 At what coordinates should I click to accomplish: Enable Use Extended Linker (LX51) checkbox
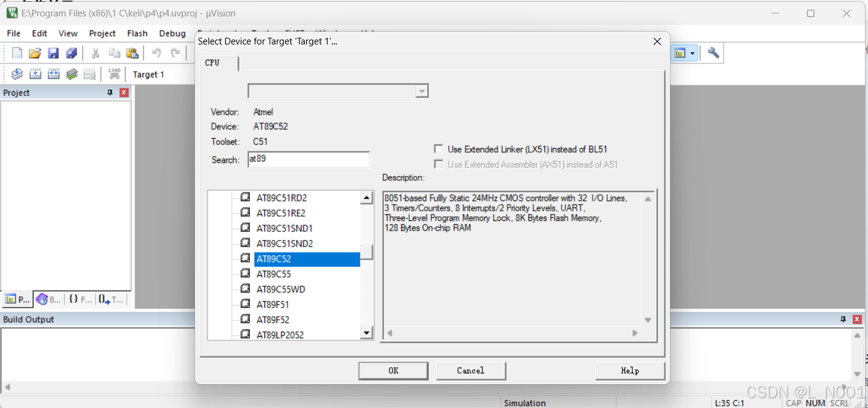coord(439,149)
